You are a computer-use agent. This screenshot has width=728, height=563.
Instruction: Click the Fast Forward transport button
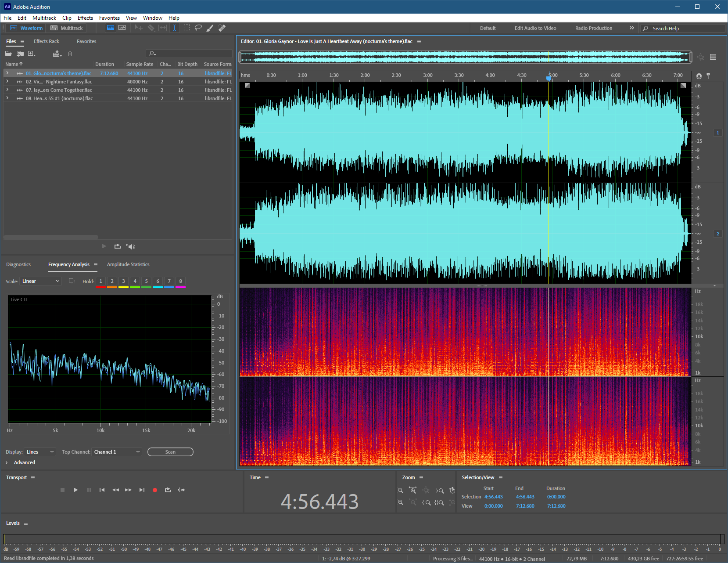pyautogui.click(x=128, y=490)
